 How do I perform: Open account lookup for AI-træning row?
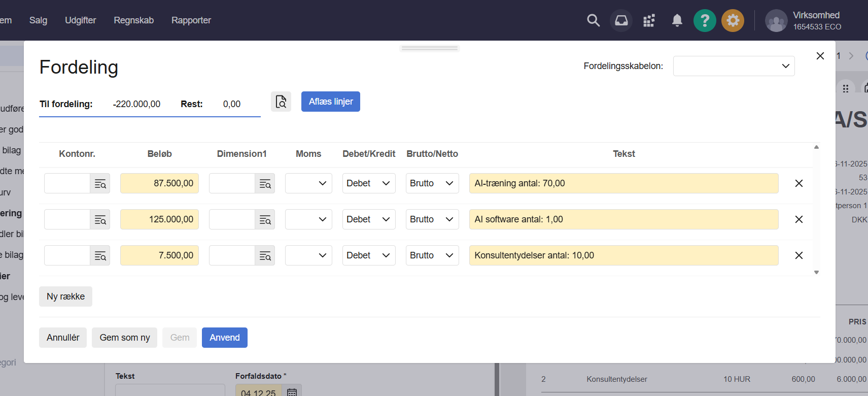point(100,184)
